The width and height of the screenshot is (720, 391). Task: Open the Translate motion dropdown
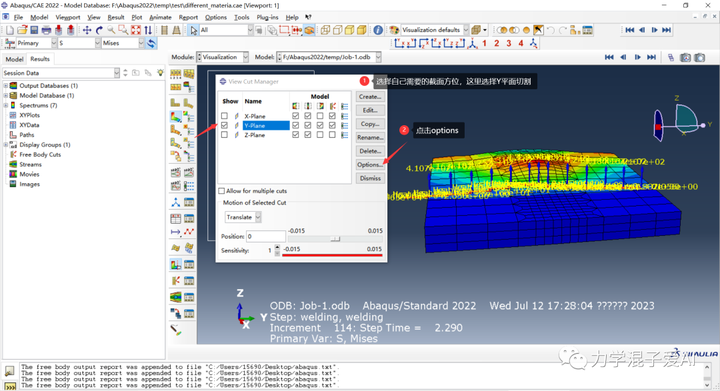[x=243, y=217]
